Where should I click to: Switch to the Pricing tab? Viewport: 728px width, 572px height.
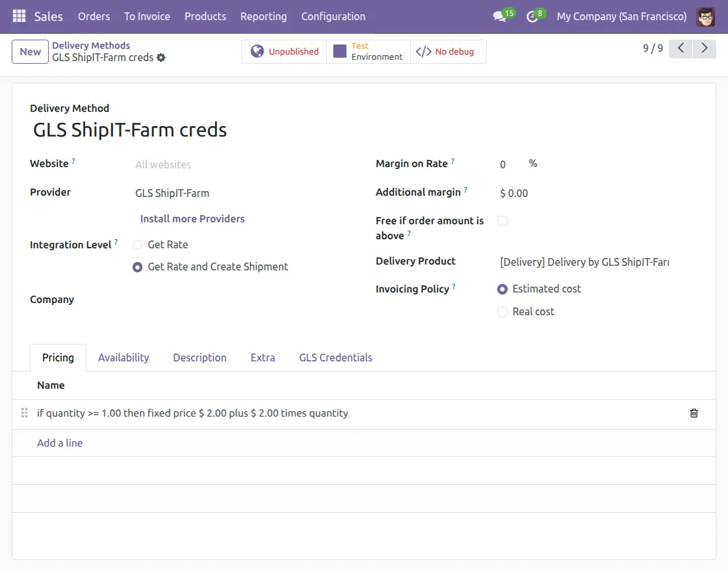[58, 357]
